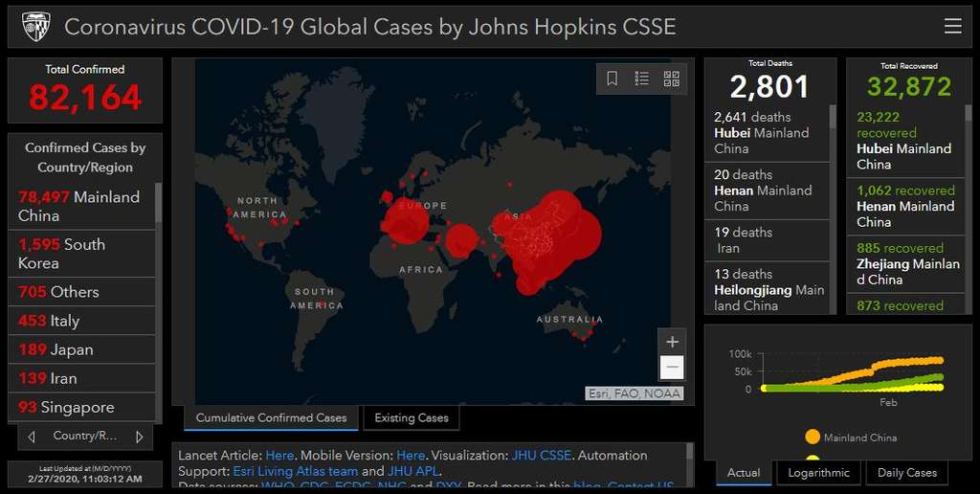The width and height of the screenshot is (980, 494).
Task: Open the Mobile Version Here link
Action: (411, 456)
